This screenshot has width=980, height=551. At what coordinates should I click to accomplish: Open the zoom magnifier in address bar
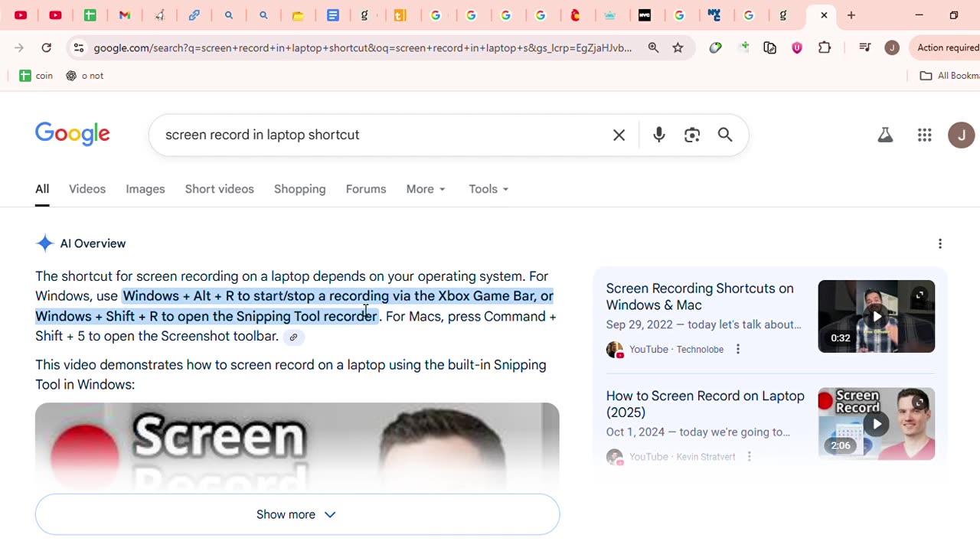pyautogui.click(x=653, y=47)
